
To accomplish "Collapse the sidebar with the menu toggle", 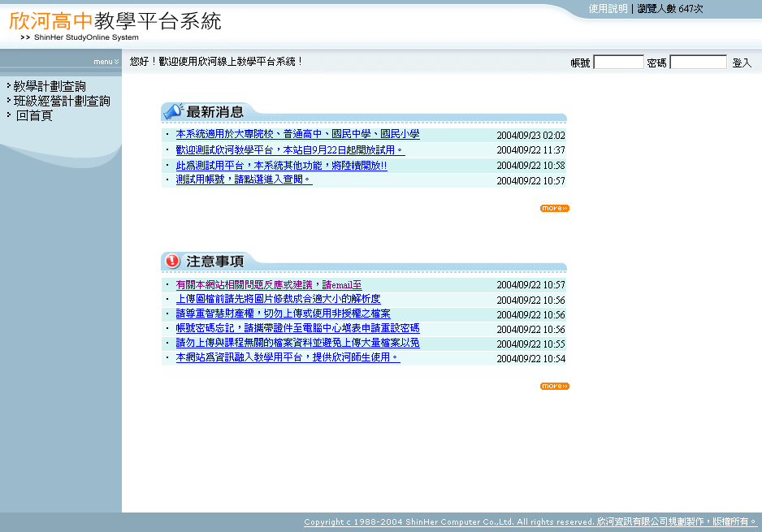I will (x=106, y=62).
